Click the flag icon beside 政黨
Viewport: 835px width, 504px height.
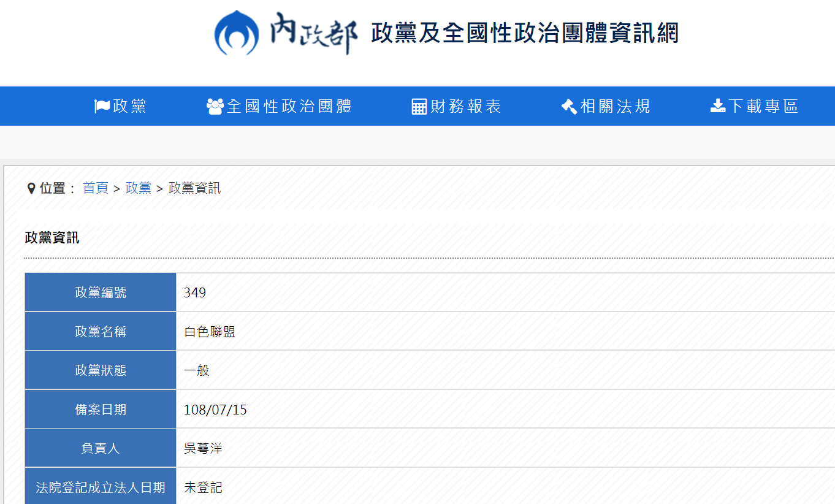click(102, 107)
